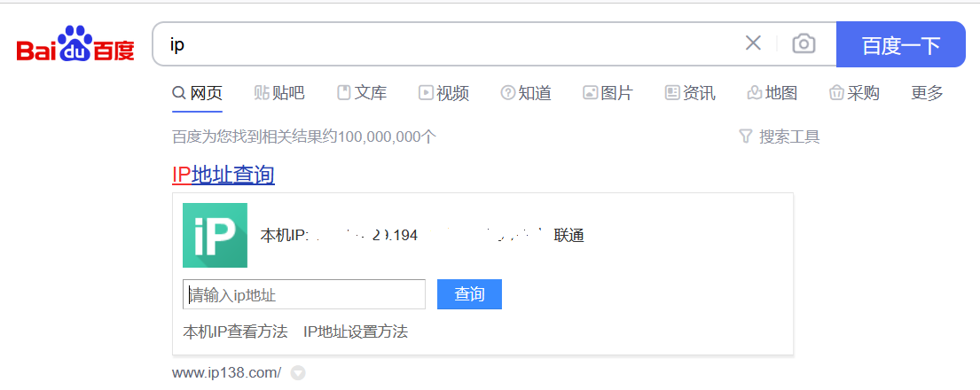Open the 地图 tab

coord(772,93)
